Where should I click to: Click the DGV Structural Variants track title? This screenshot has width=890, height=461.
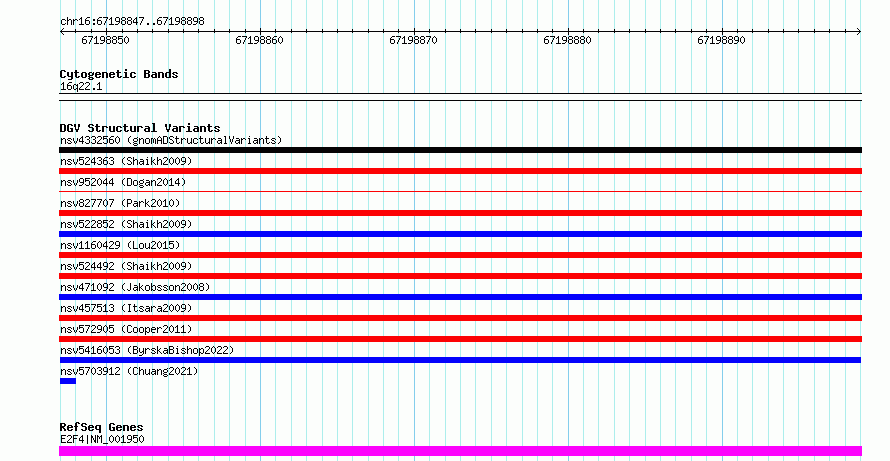[140, 128]
